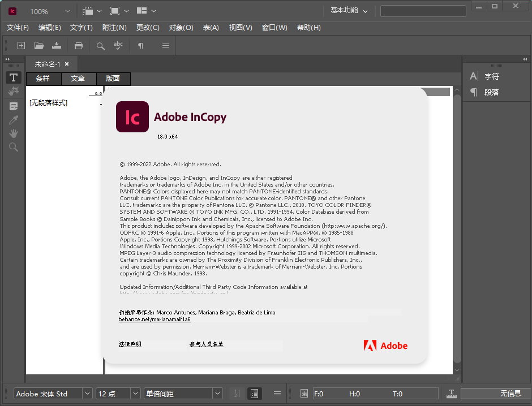Open the 100% zoom level dropdown

(x=67, y=11)
